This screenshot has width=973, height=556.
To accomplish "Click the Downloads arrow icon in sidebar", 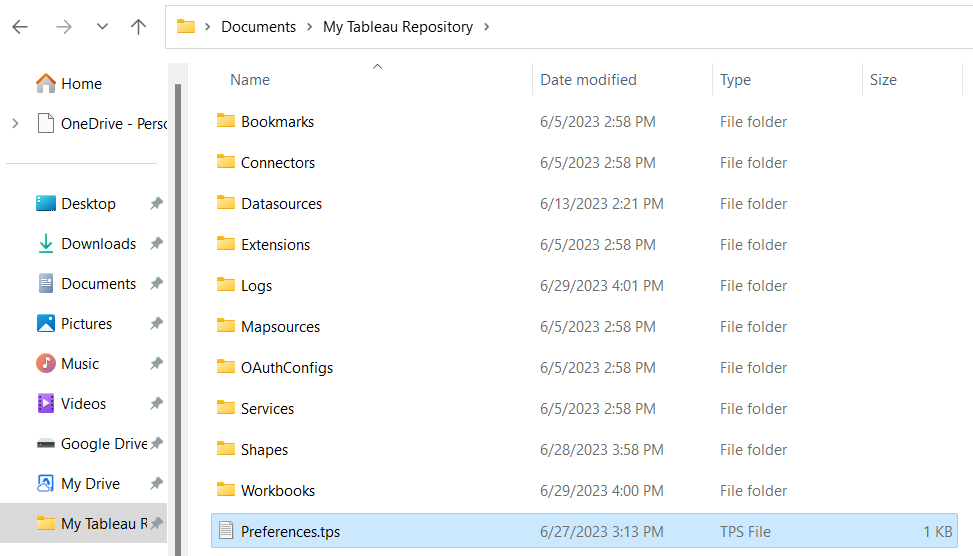I will pyautogui.click(x=46, y=243).
